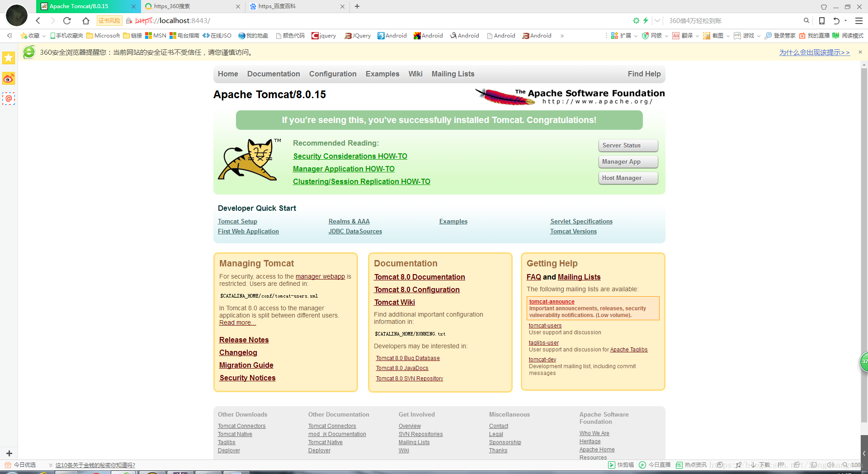868x474 pixels.
Task: Expand more bookmarks chevron
Action: point(562,36)
